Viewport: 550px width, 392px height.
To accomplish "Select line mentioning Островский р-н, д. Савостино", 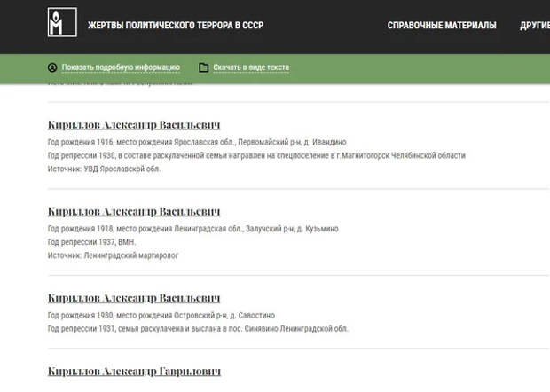I will point(161,315).
